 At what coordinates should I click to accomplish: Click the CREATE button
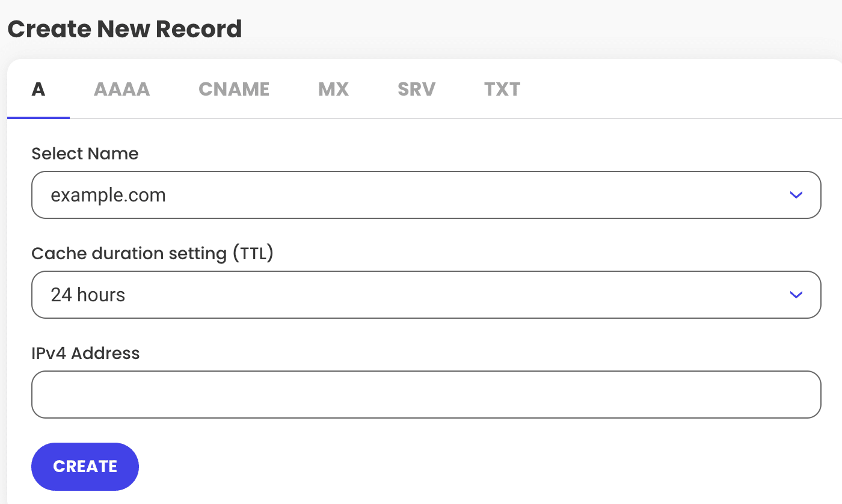click(85, 466)
